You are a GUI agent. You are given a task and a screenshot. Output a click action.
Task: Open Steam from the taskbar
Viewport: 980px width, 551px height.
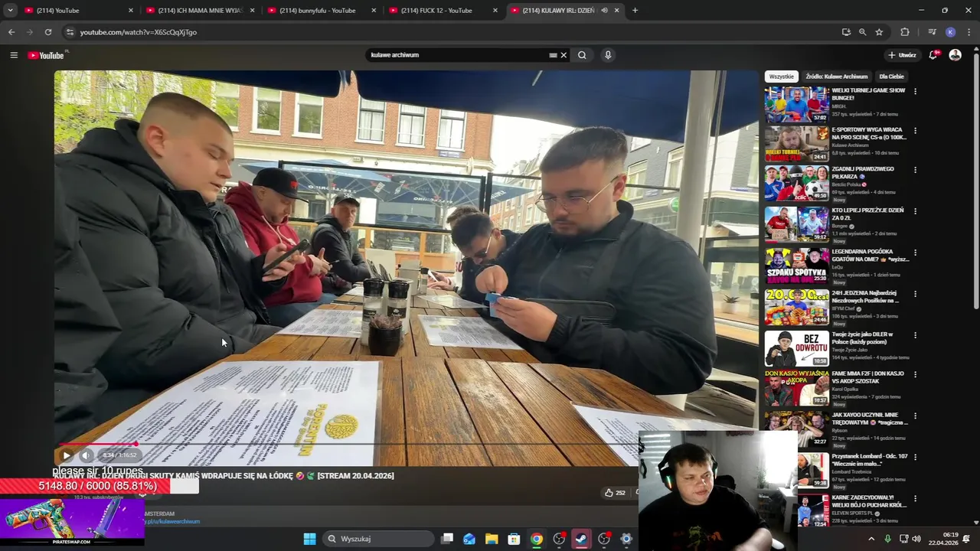(x=582, y=539)
